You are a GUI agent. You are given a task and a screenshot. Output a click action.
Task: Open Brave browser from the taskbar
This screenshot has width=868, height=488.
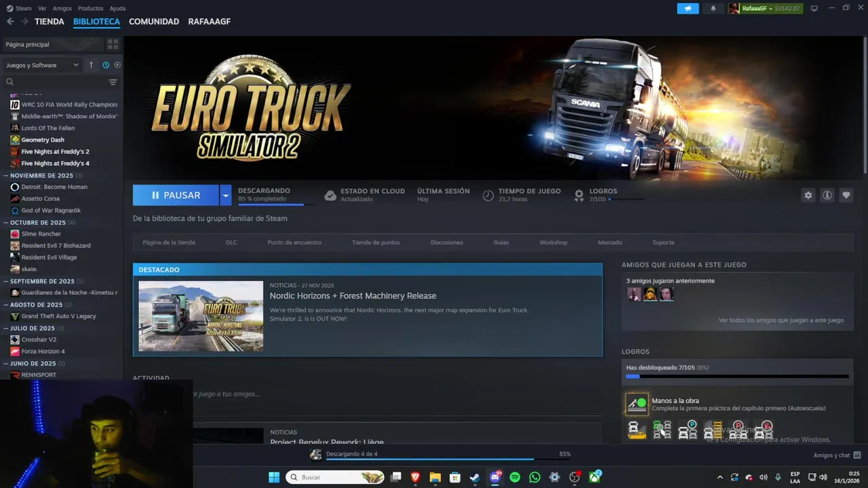pyautogui.click(x=415, y=477)
